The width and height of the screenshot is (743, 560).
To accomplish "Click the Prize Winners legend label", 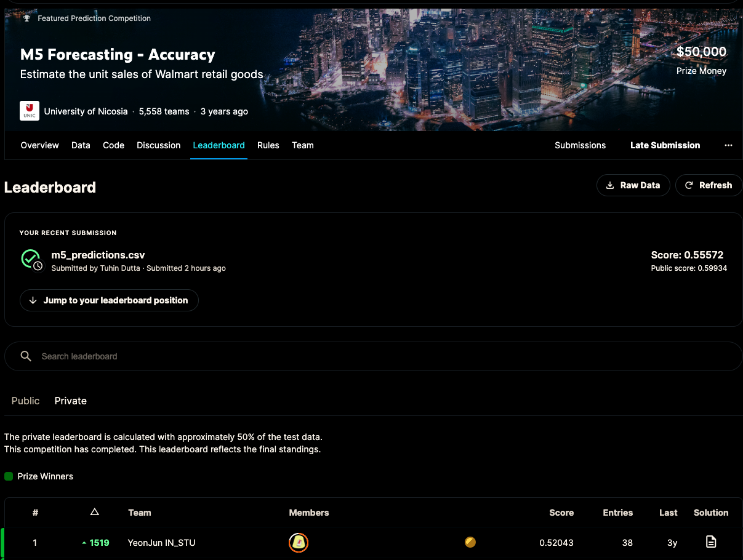I will point(45,476).
